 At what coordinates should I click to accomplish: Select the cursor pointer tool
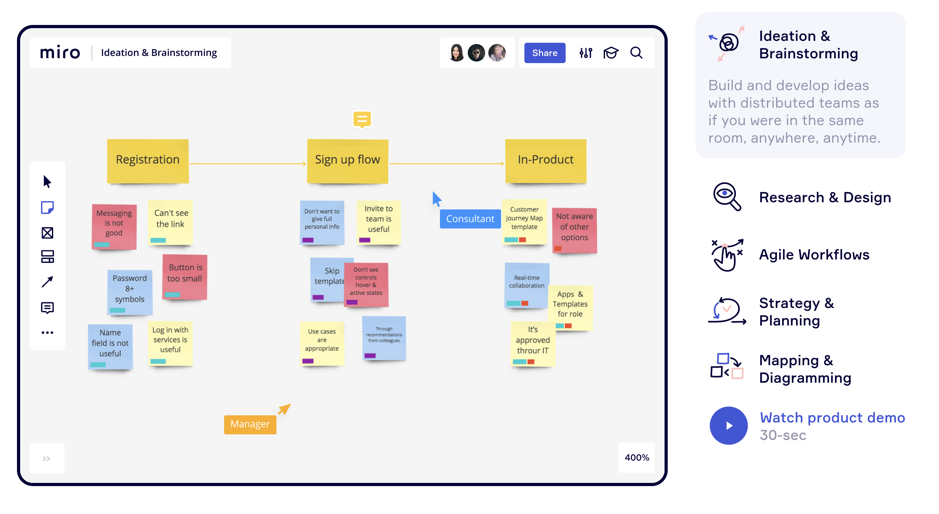[47, 182]
